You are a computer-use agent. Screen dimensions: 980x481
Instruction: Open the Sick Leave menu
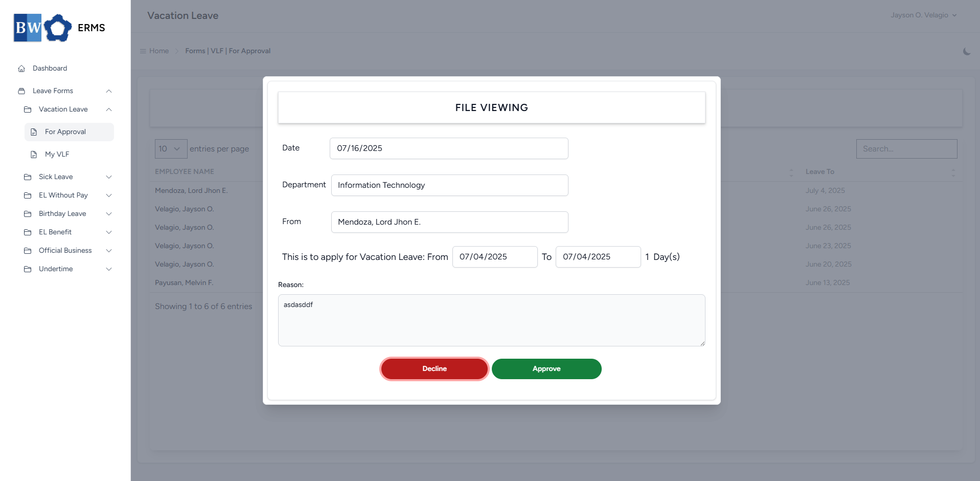point(67,177)
